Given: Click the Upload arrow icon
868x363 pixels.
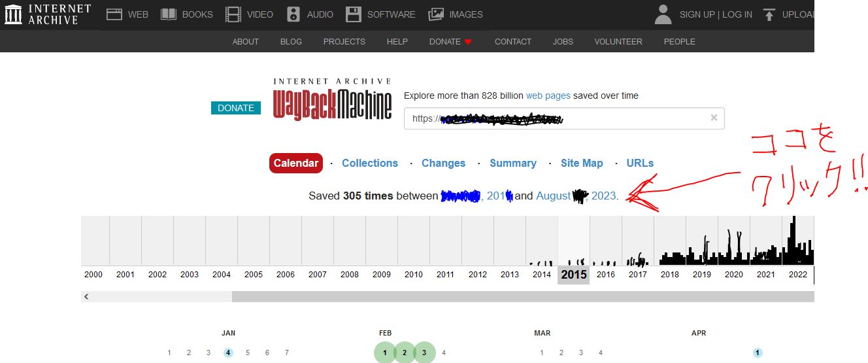Looking at the screenshot, I should pos(769,14).
